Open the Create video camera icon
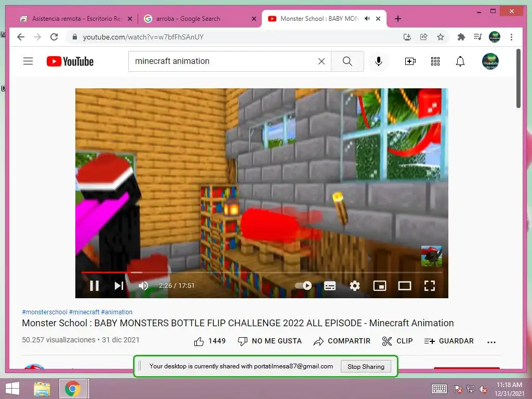The height and width of the screenshot is (399, 532). coord(410,61)
